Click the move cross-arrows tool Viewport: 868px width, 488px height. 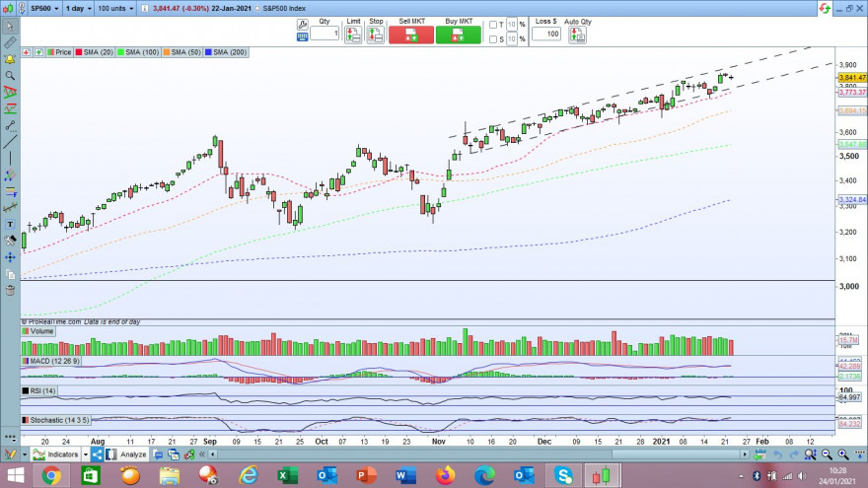pos(10,257)
